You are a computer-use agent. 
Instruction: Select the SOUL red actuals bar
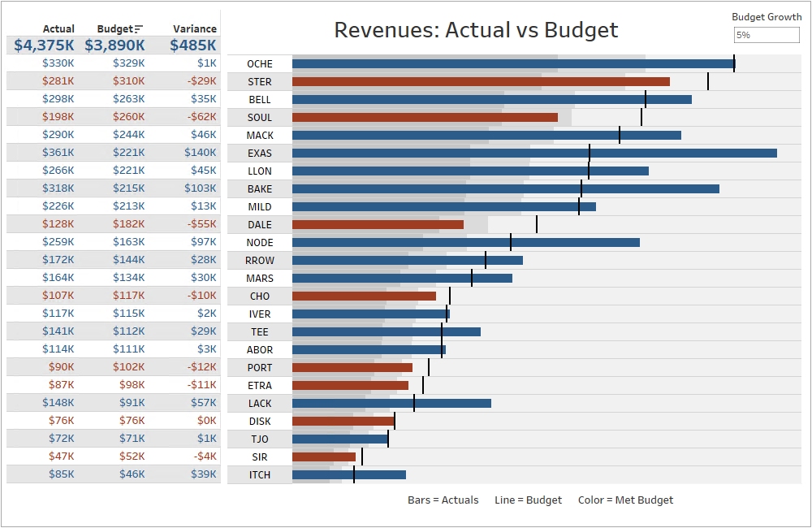(425, 117)
